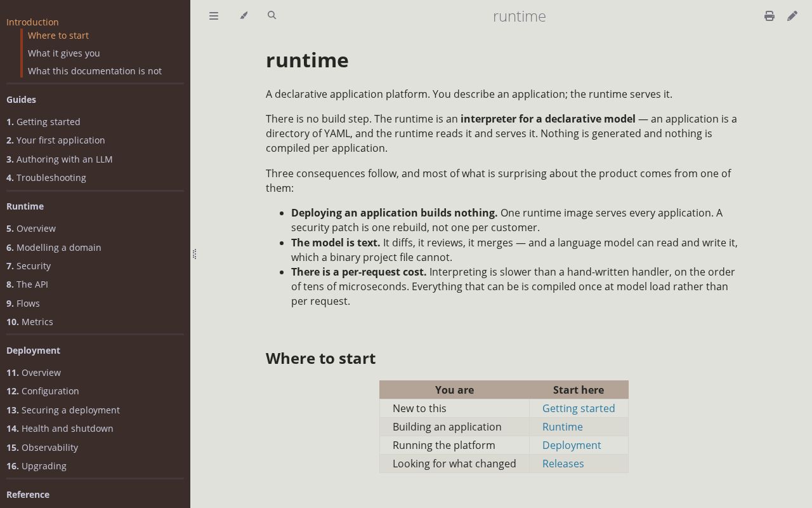Screen dimensions: 812x508
Task: Click the Deployment section heading in sidebar
Action: (x=33, y=351)
